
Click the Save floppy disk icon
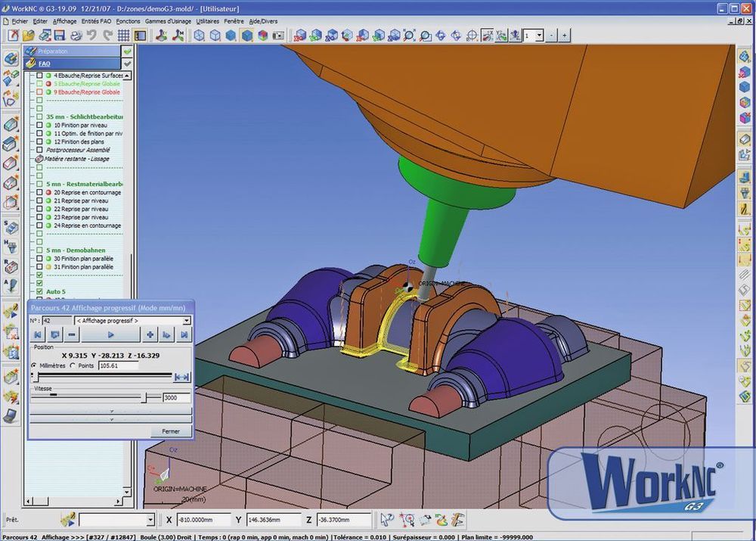click(x=60, y=36)
